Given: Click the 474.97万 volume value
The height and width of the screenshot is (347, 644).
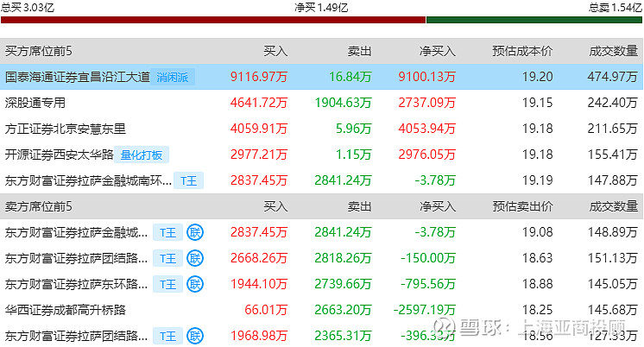Looking at the screenshot, I should coord(612,77).
